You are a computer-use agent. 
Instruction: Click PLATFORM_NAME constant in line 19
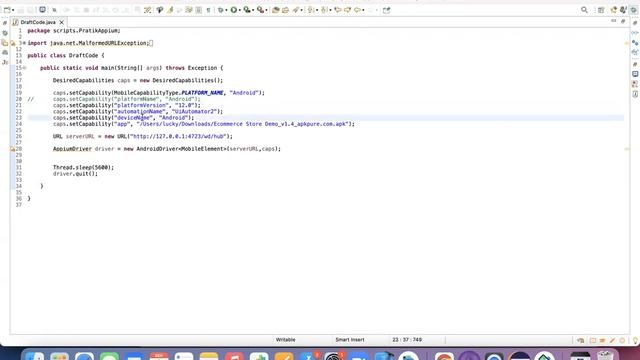(202, 93)
